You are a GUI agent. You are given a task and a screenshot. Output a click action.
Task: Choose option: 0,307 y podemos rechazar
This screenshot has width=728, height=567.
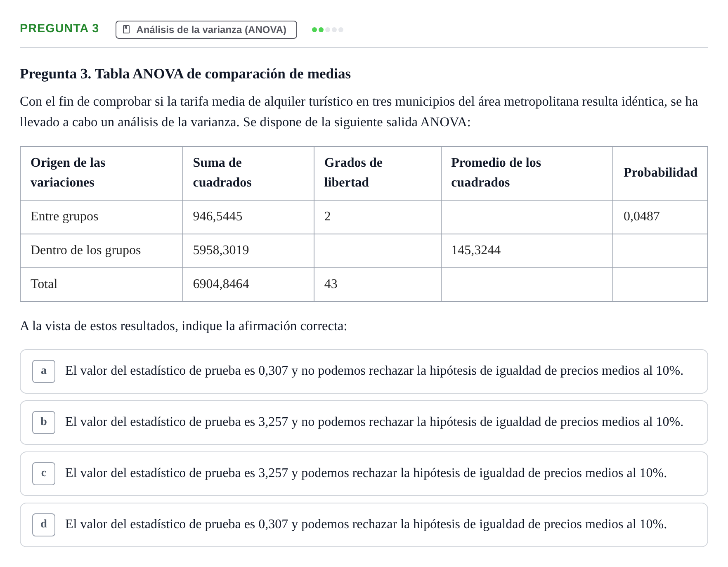coord(364,525)
